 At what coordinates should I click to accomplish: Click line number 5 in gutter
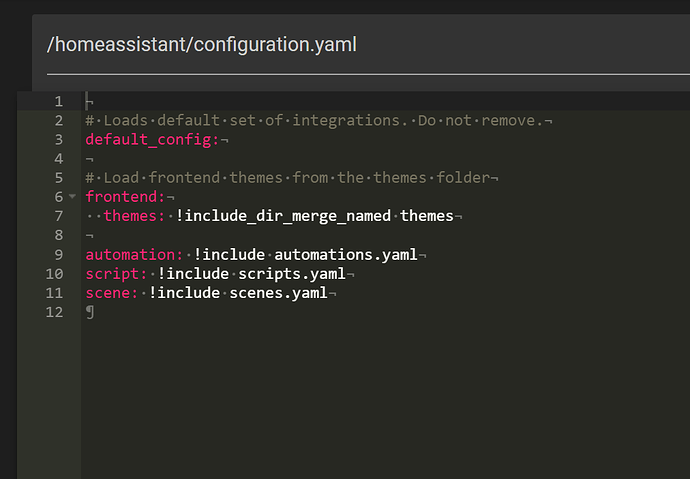pyautogui.click(x=59, y=178)
